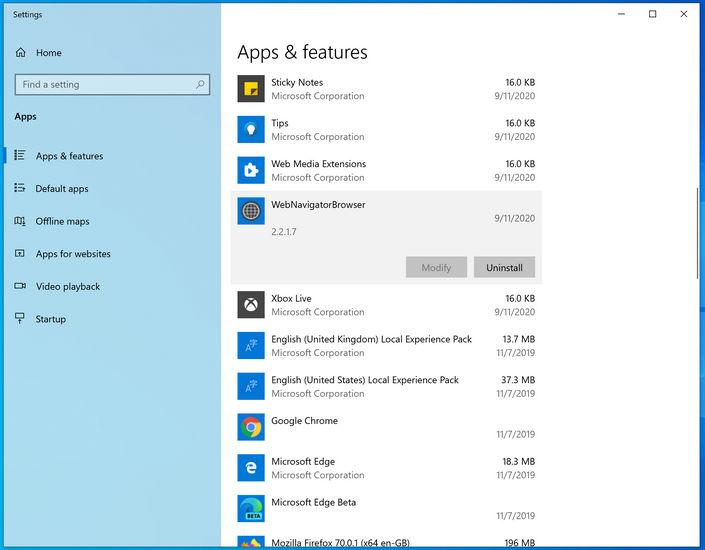Go to Home in Settings sidebar
Viewport: 705px width, 550px height.
(x=48, y=53)
